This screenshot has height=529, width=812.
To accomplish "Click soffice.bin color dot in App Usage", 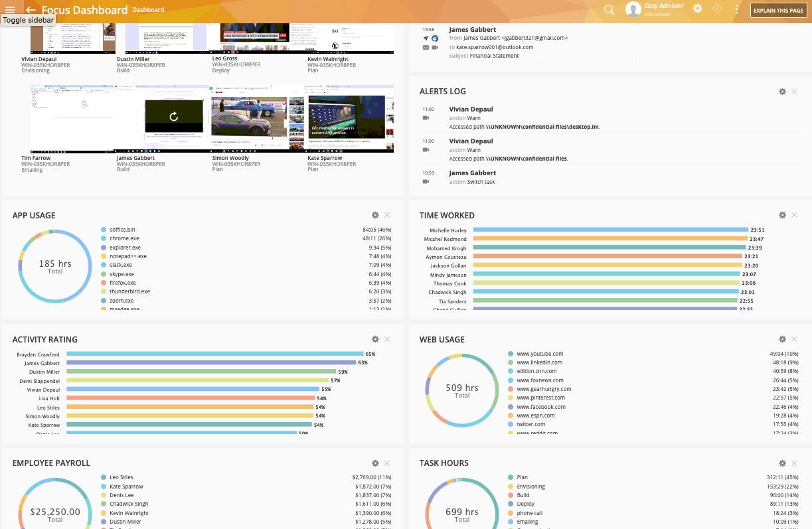I will pos(104,230).
